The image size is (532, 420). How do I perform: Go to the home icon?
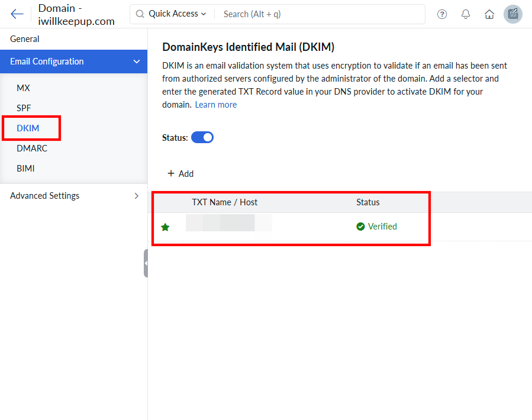pos(489,14)
